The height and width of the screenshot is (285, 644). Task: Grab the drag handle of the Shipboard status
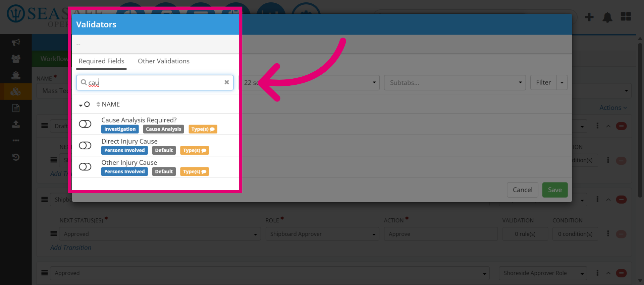pyautogui.click(x=44, y=199)
